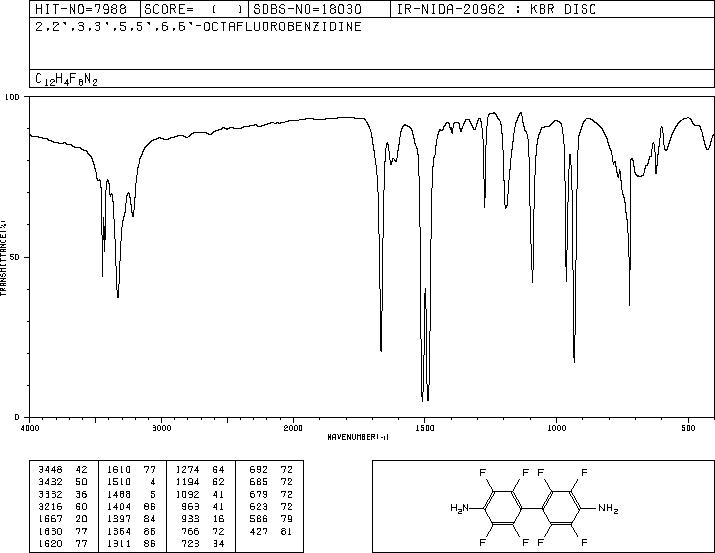Image resolution: width=715 pixels, height=553 pixels.
Task: Click transmittance value 4 beside 1510
Action: (x=153, y=482)
